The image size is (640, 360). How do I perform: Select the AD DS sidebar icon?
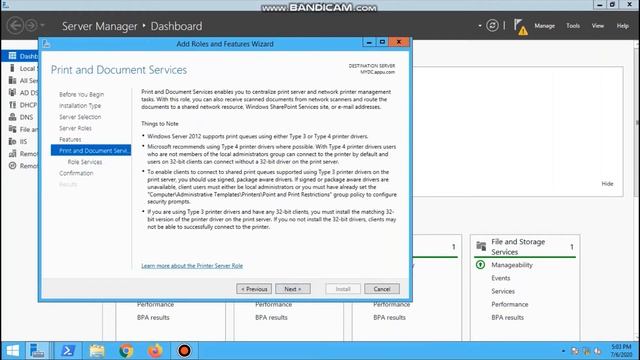[12, 92]
